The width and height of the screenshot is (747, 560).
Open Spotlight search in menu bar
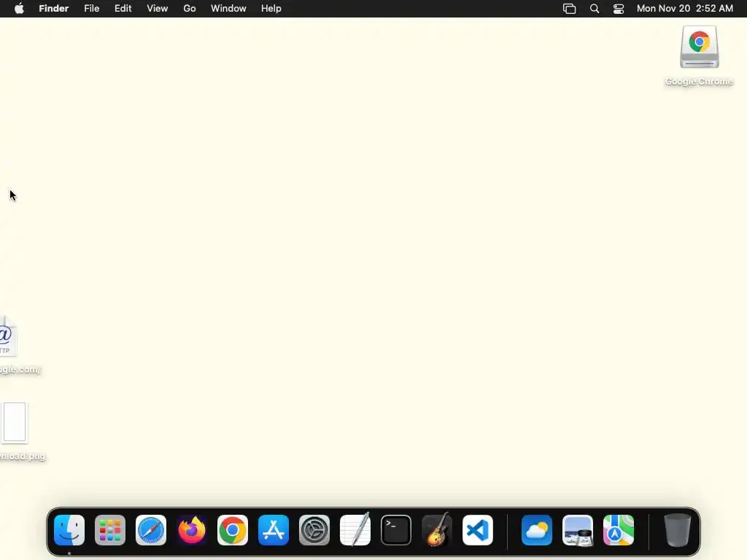(595, 9)
